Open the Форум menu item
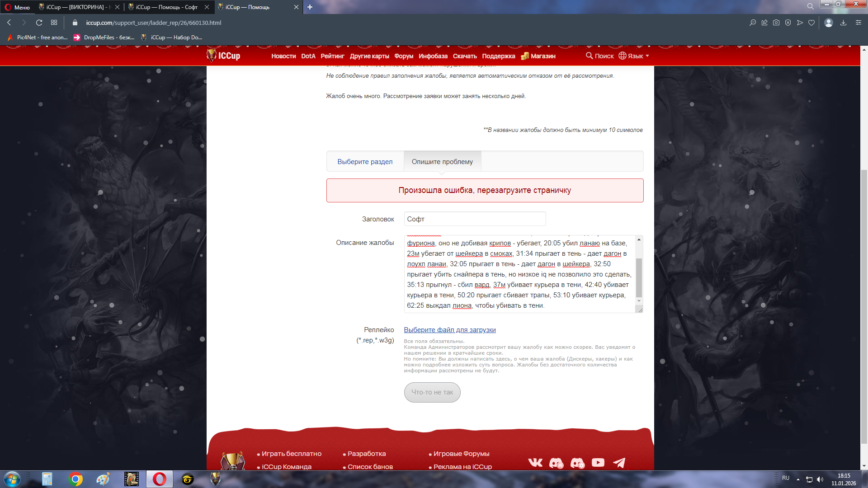The width and height of the screenshot is (868, 488). (403, 56)
